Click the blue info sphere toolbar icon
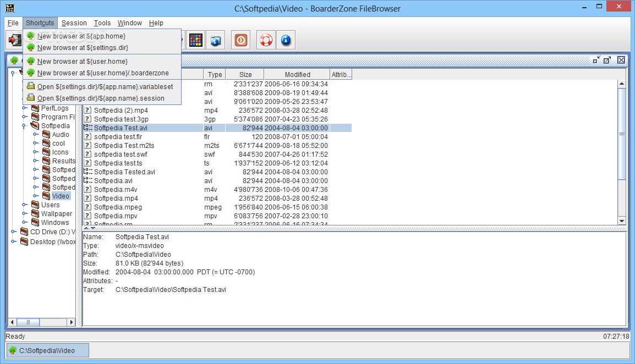The width and height of the screenshot is (635, 364). [286, 40]
